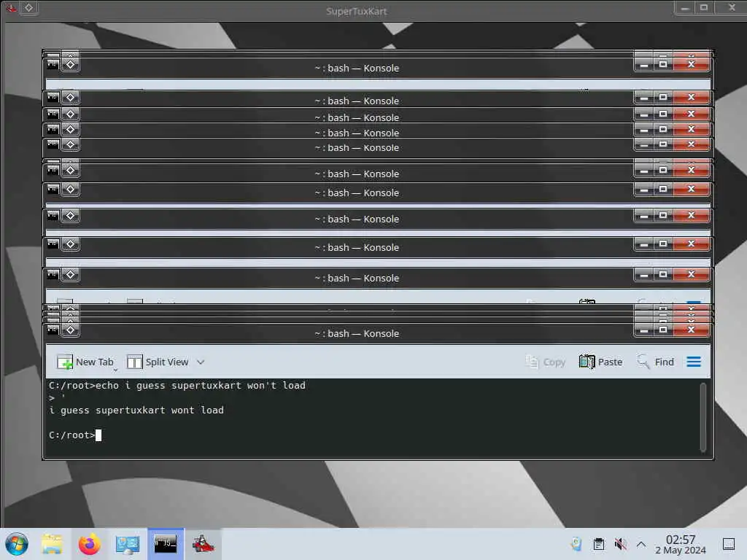The width and height of the screenshot is (747, 560).
Task: Open the file manager from taskbar
Action: tap(52, 544)
